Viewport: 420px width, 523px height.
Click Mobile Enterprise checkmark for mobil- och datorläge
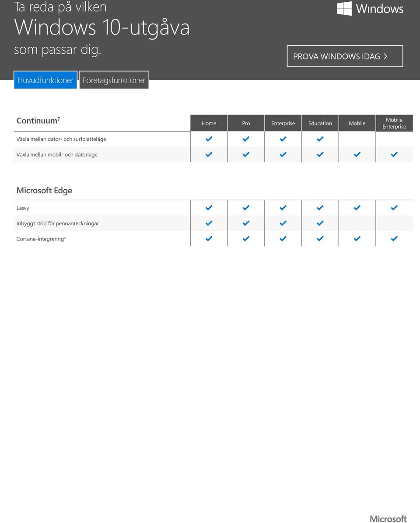click(x=394, y=154)
